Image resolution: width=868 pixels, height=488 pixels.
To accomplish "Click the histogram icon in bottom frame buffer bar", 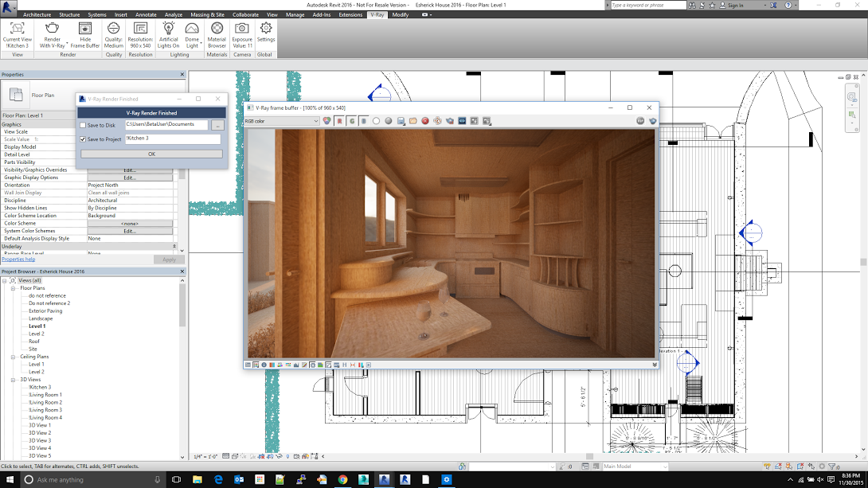I will (296, 365).
